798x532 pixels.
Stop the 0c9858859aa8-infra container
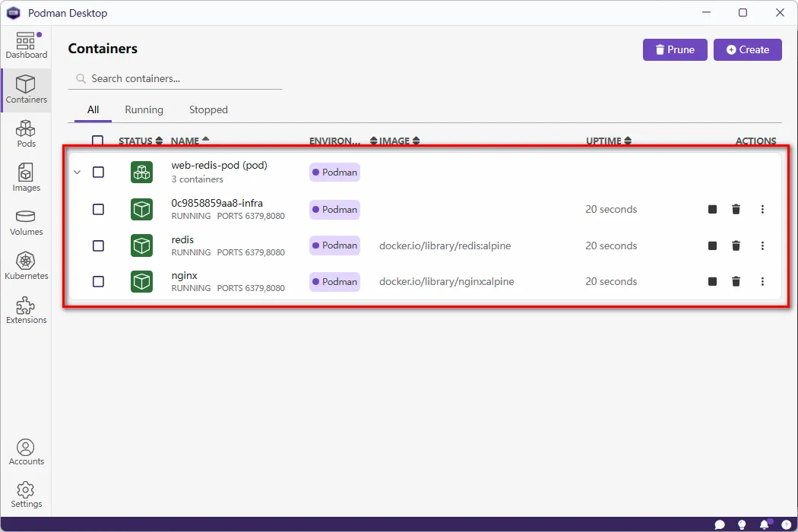pyautogui.click(x=712, y=209)
